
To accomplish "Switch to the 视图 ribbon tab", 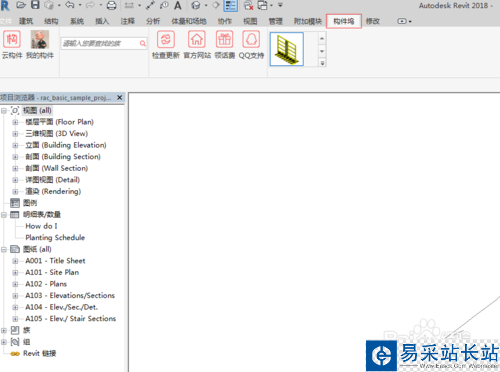I will coord(250,21).
